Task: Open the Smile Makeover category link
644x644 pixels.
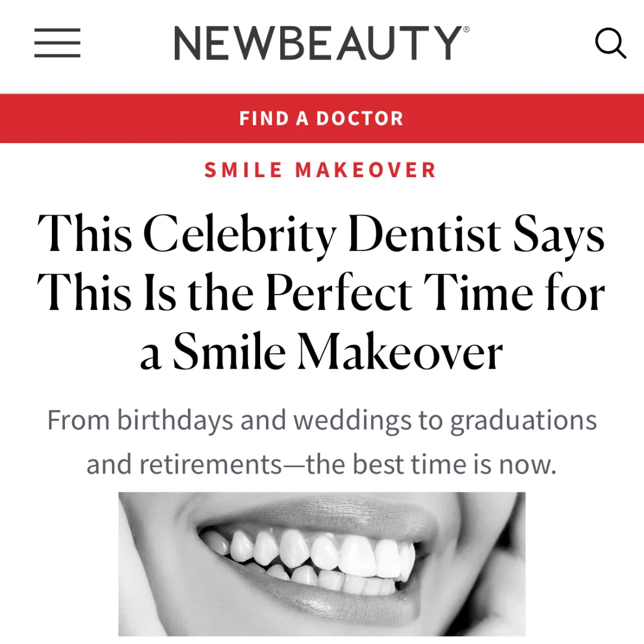Action: point(320,170)
